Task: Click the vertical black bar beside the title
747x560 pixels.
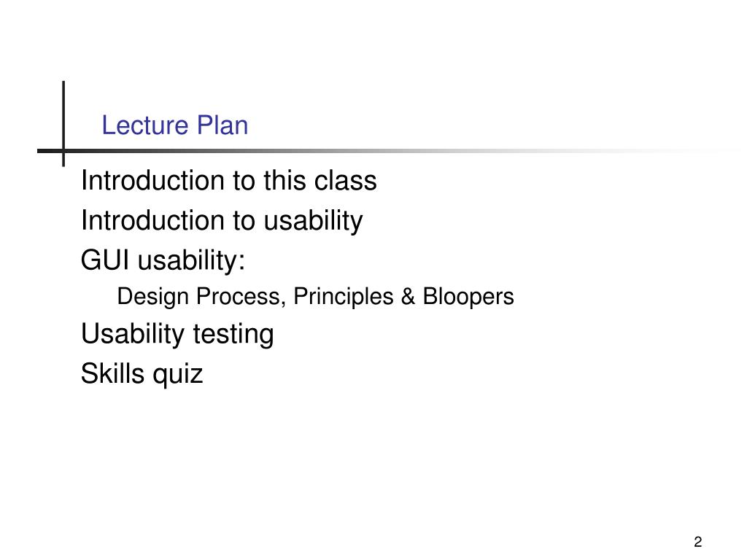Action: [x=63, y=124]
